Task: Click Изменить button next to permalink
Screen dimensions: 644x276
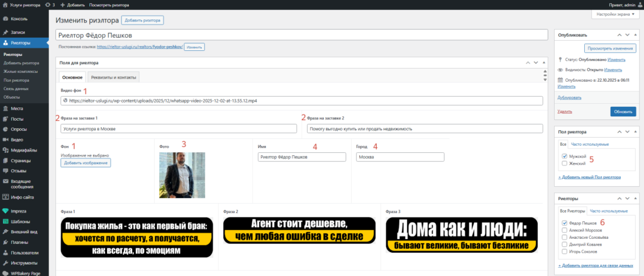Action: pos(194,47)
